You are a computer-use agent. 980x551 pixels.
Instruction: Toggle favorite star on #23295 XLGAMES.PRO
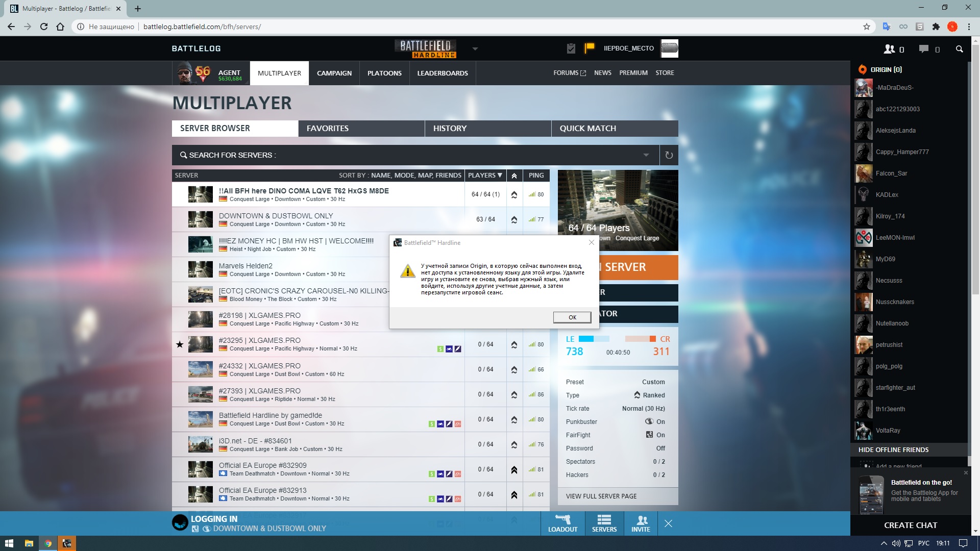[180, 344]
